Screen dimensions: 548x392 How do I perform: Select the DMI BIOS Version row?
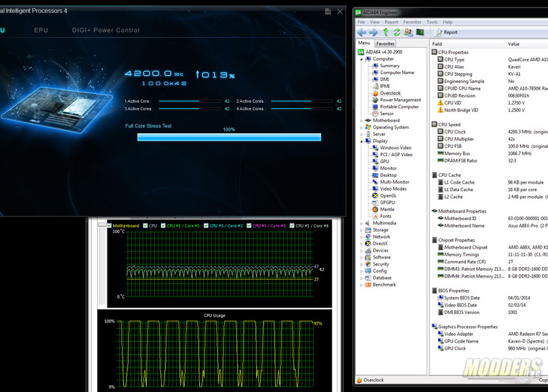click(x=493, y=313)
